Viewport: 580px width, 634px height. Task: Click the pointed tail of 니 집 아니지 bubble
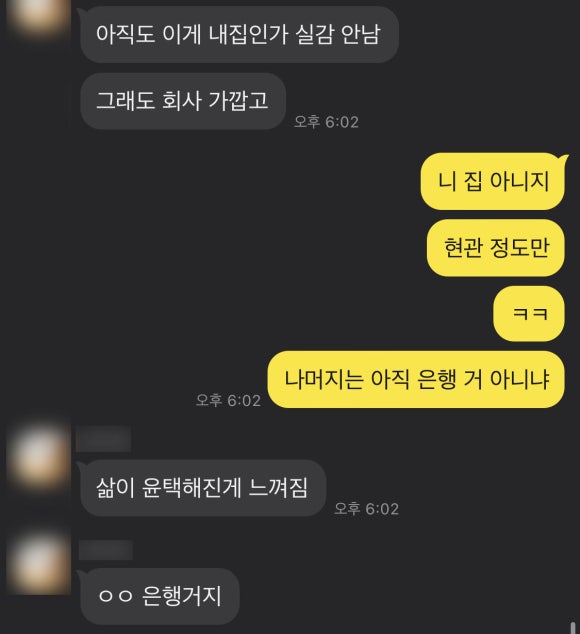(x=564, y=158)
